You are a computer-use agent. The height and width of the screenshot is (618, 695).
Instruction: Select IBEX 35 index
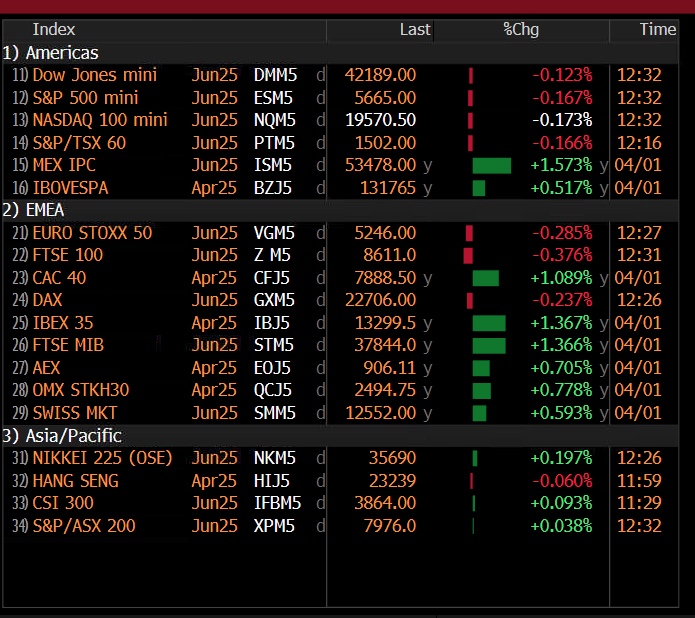[x=63, y=323]
